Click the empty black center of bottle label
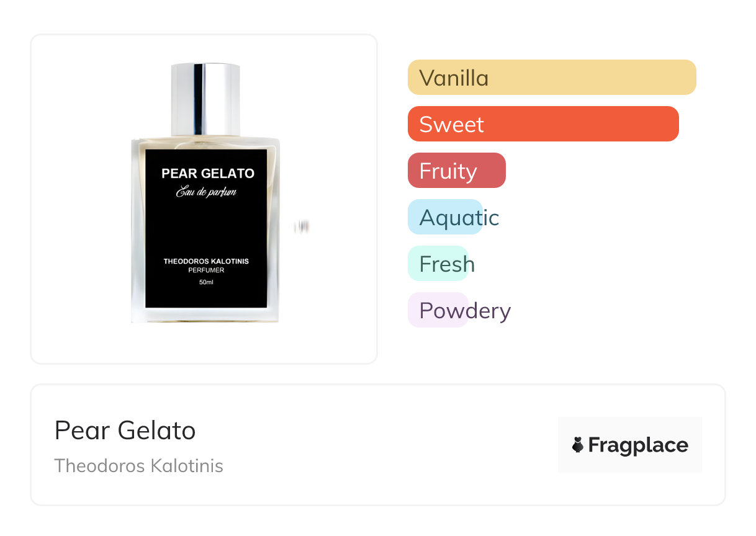 tap(206, 226)
